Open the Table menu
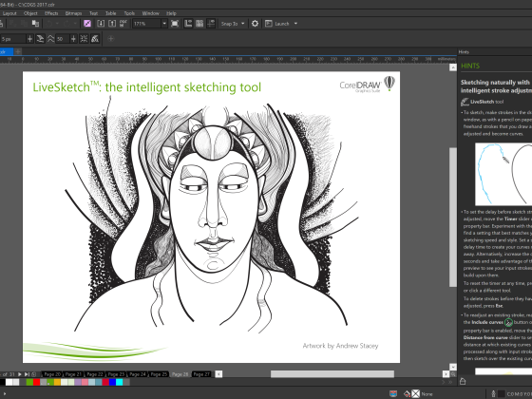This screenshot has width=532, height=399. tap(110, 13)
